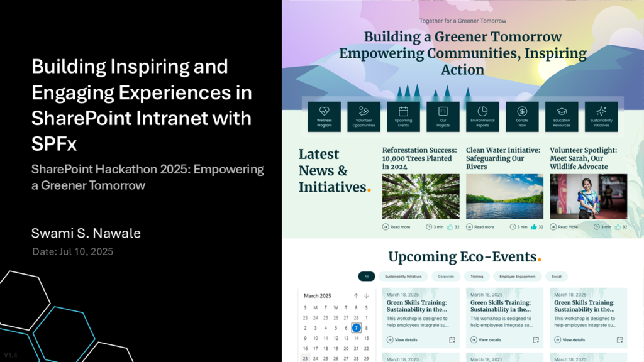This screenshot has width=644, height=362.
Task: Click the Reforestation Success headline
Action: tap(419, 158)
